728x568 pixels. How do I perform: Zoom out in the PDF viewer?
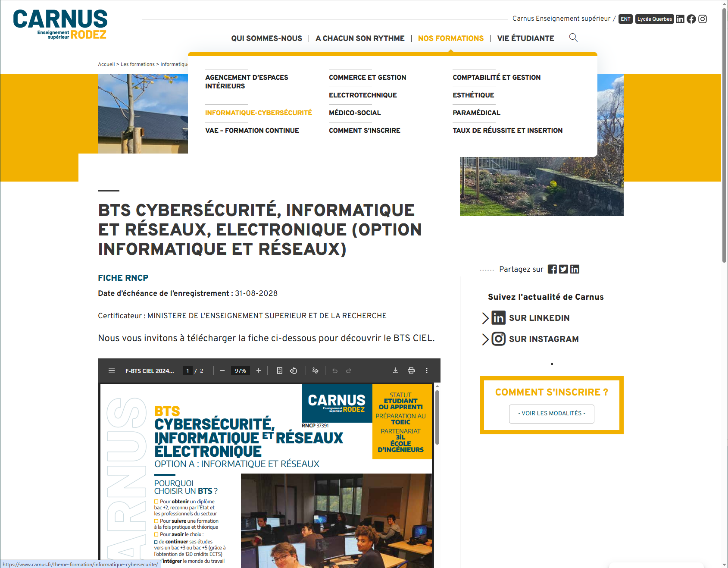tap(222, 370)
